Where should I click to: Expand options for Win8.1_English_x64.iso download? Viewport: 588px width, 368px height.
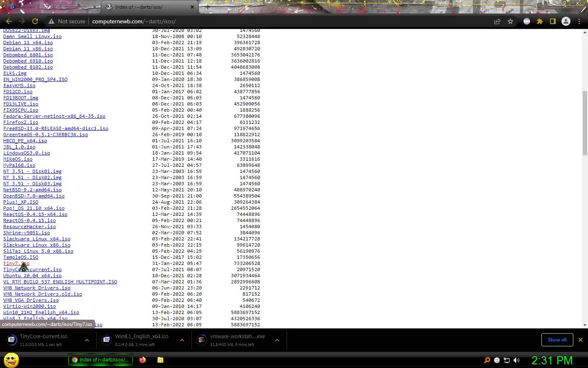point(182,340)
